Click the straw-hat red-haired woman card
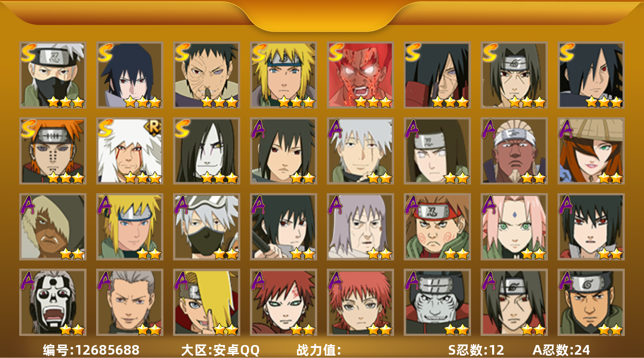 coord(591,151)
